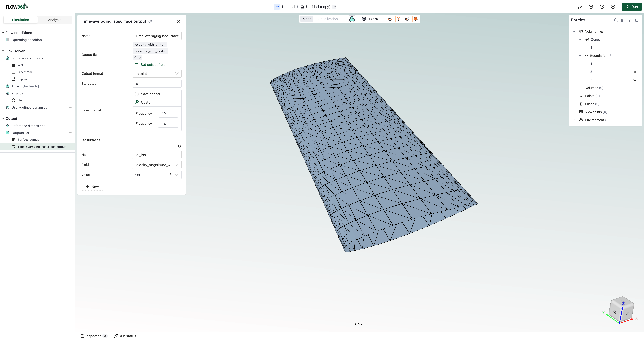Image resolution: width=644 pixels, height=340 pixels.
Task: Show hidden boundary 3 with the eye toggle
Action: pyautogui.click(x=635, y=72)
